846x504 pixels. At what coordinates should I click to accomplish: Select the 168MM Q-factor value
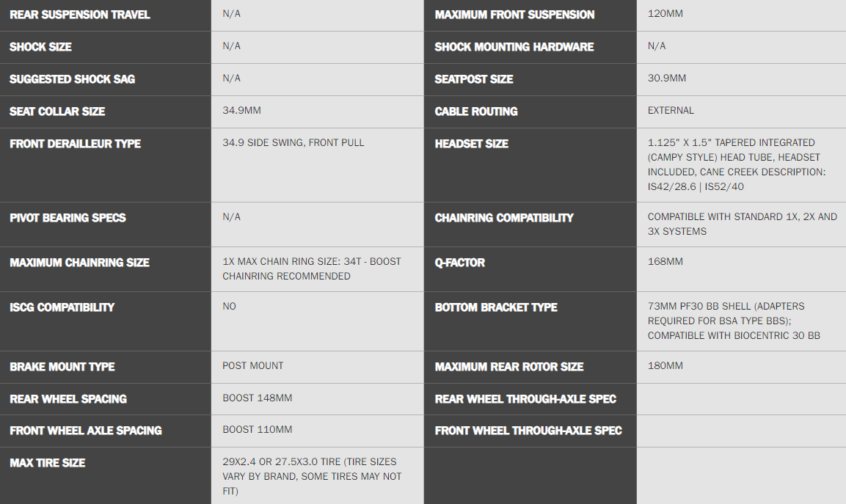(666, 262)
